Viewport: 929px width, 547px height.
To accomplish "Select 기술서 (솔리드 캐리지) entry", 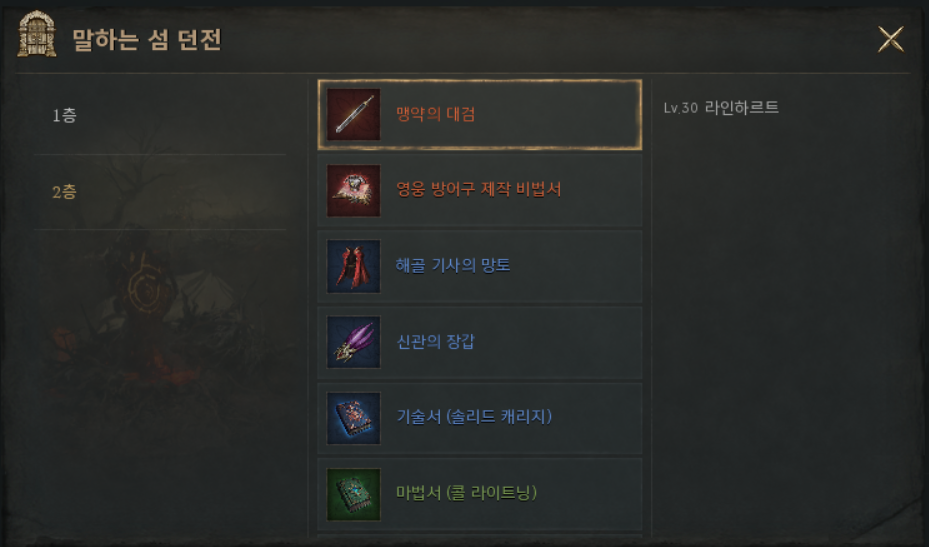I will pyautogui.click(x=480, y=418).
